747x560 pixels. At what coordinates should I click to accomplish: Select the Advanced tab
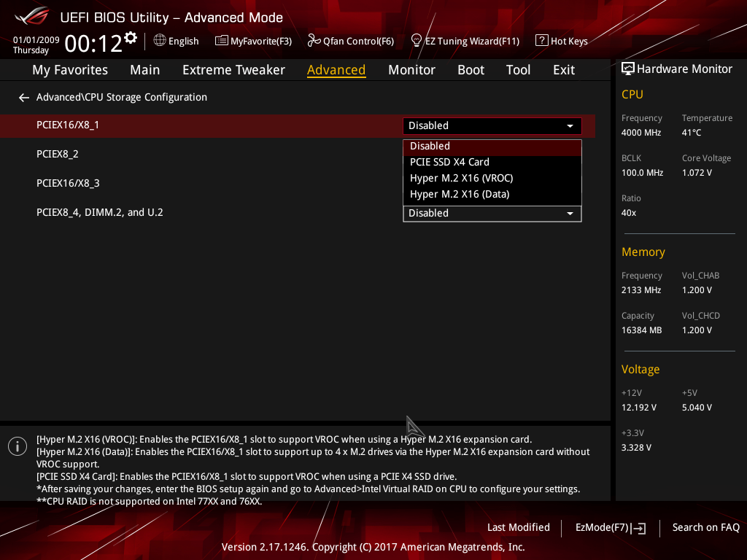click(336, 70)
